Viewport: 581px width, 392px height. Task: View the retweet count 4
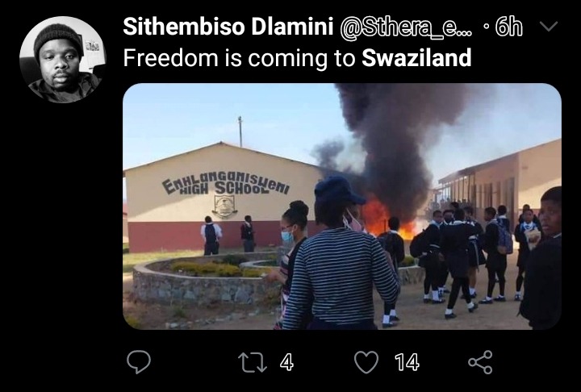tap(286, 362)
